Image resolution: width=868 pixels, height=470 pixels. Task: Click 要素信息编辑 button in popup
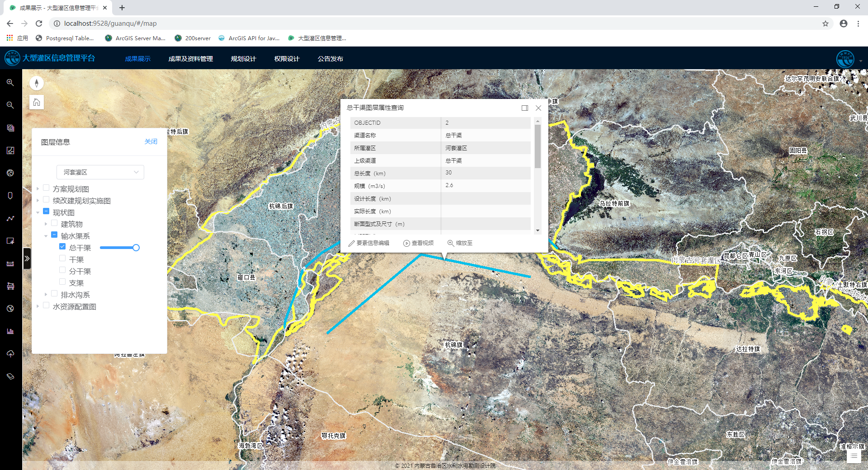click(369, 243)
